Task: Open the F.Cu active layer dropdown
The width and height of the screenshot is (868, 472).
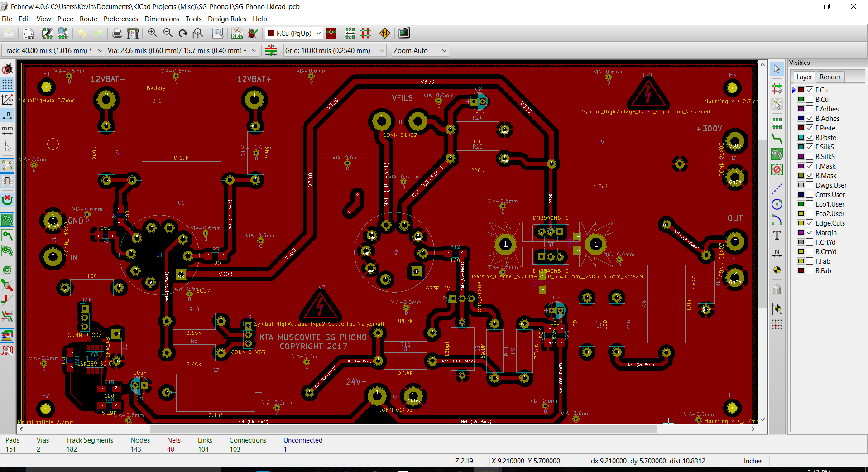Action: [x=294, y=33]
